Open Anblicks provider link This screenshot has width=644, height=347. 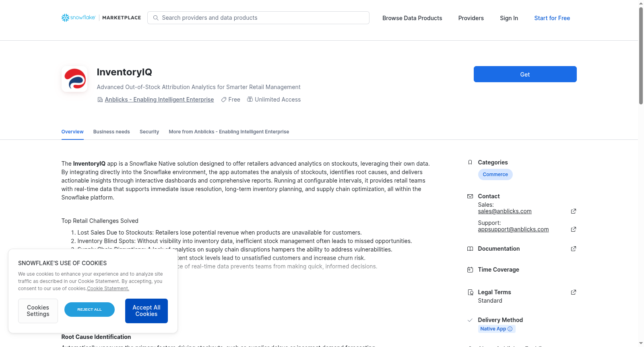click(159, 100)
